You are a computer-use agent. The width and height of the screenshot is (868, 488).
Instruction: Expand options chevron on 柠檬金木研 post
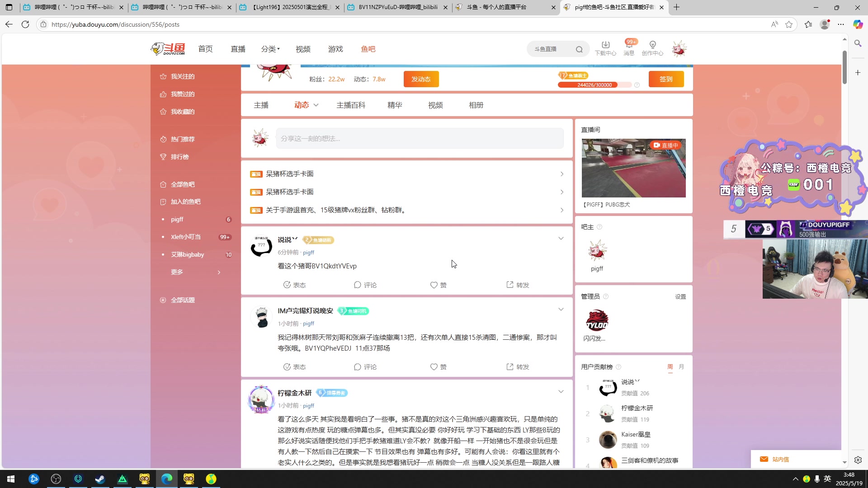click(x=561, y=391)
